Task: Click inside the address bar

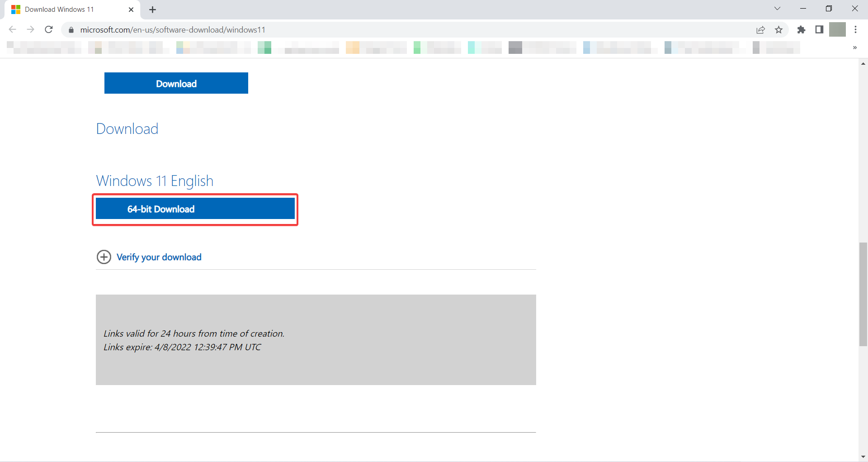Action: (x=271, y=29)
